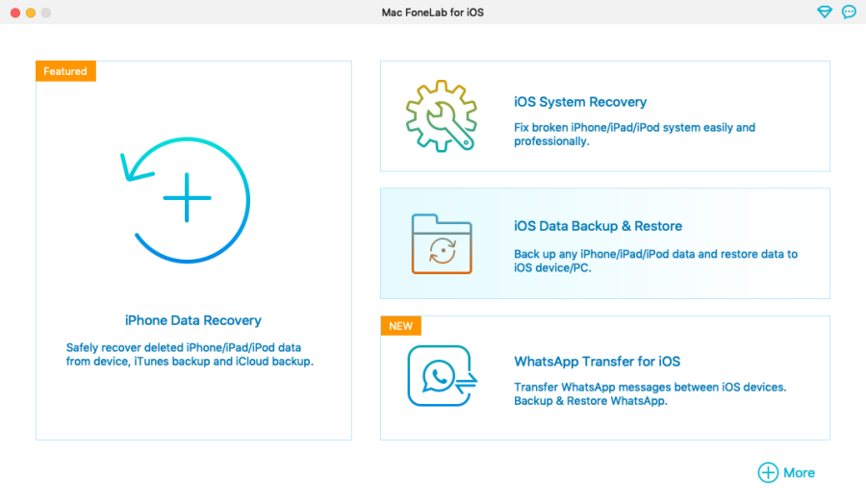Click the diamond premium icon in title bar

click(824, 12)
